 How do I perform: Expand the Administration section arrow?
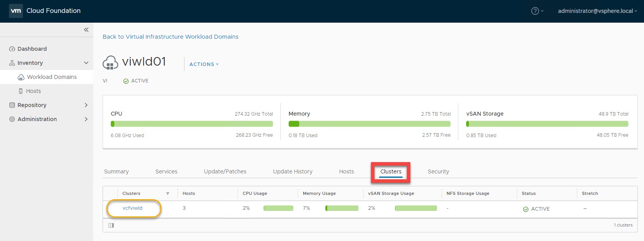86,119
